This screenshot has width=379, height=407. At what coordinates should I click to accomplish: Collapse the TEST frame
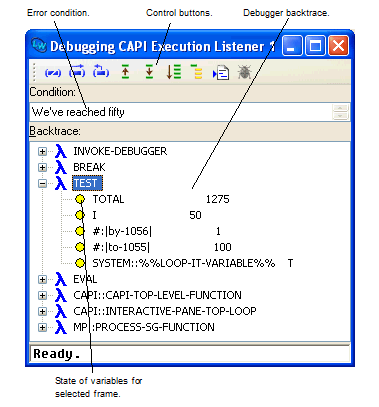pyautogui.click(x=42, y=183)
